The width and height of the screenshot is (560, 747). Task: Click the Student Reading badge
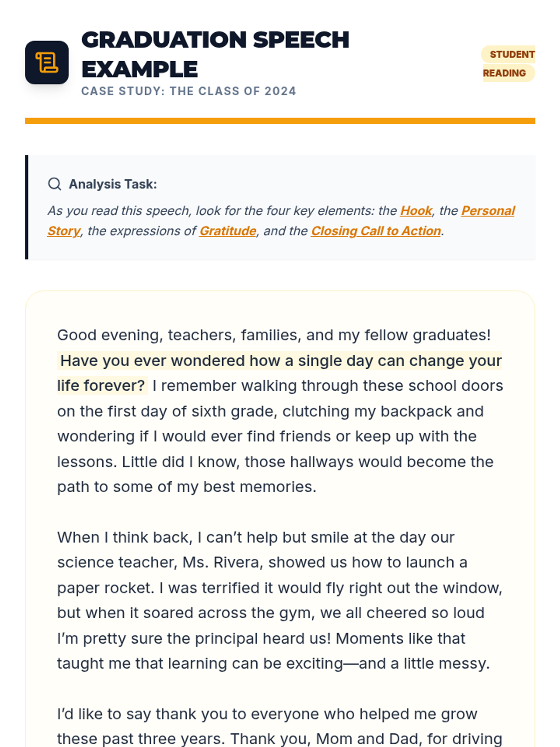[508, 63]
